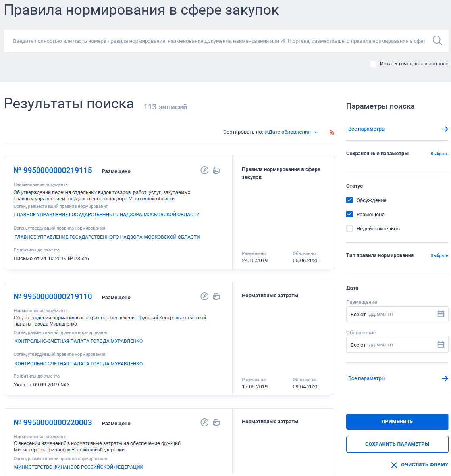Open top Все параметры link
The width and height of the screenshot is (451, 476).
click(x=367, y=129)
